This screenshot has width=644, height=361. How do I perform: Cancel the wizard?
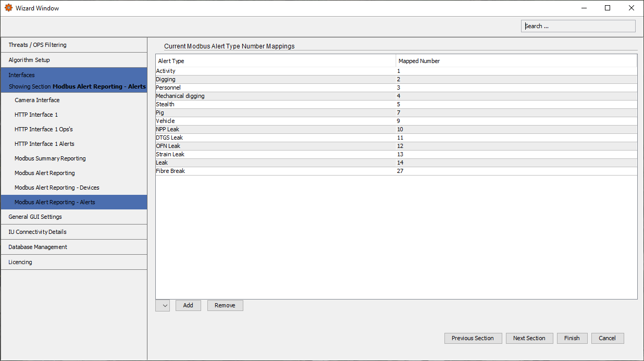click(607, 338)
